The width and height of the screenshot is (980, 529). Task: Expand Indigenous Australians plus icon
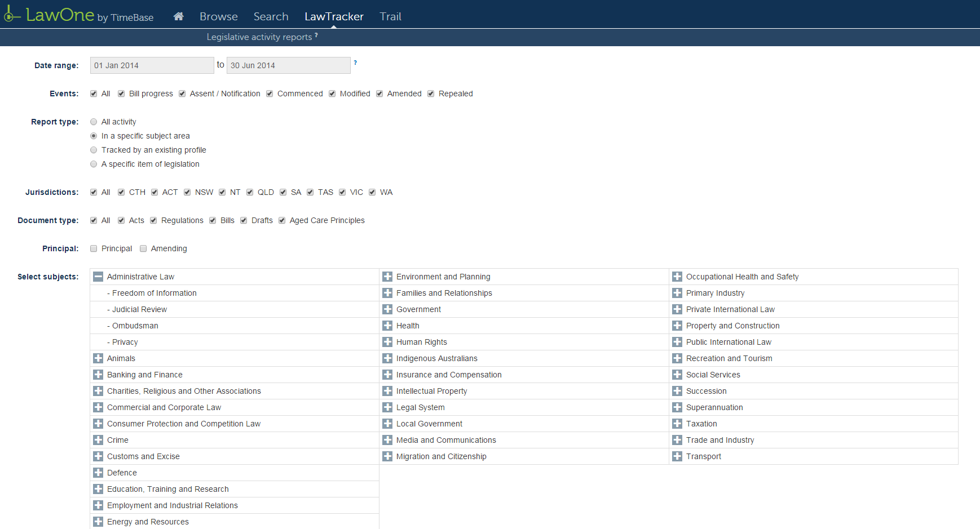tap(387, 358)
